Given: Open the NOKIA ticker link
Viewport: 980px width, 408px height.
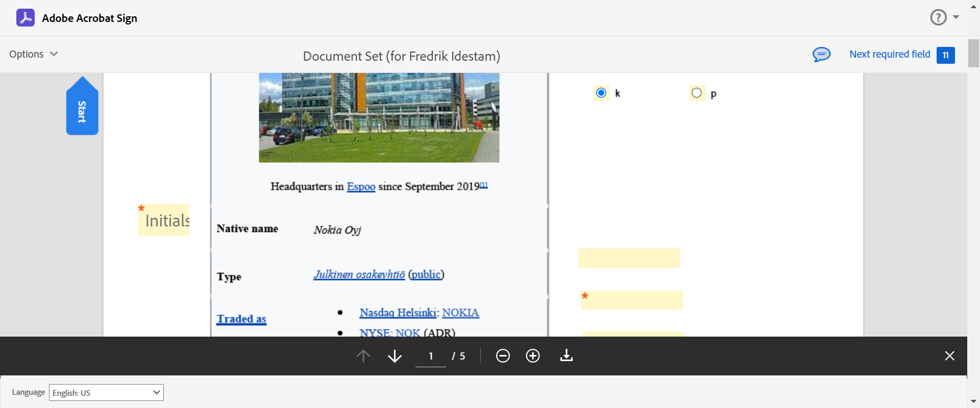Looking at the screenshot, I should pyautogui.click(x=460, y=313).
